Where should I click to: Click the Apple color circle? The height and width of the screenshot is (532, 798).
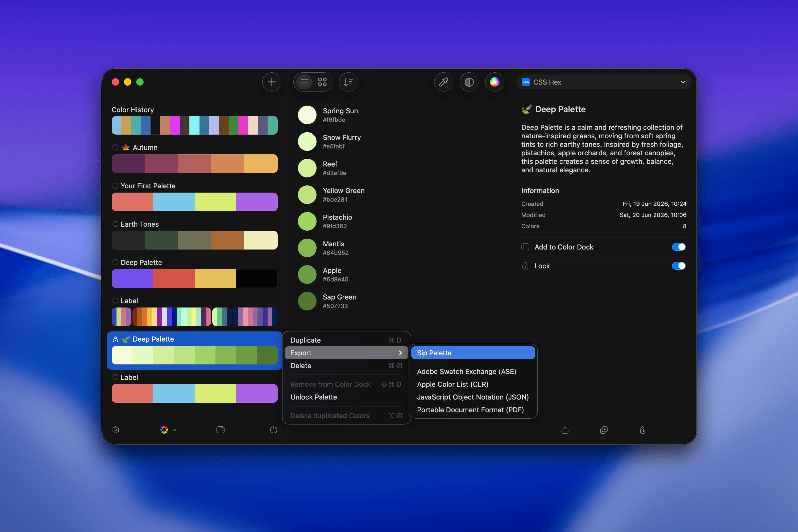[x=307, y=275]
